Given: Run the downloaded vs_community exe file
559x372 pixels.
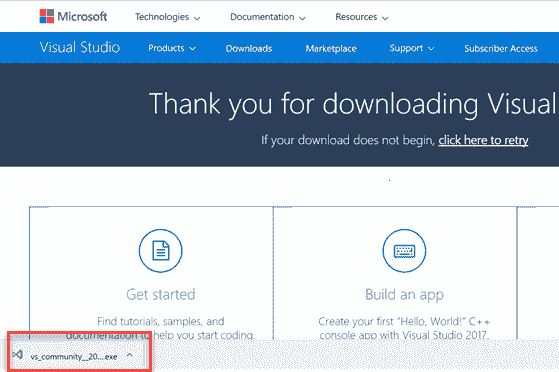Looking at the screenshot, I should (x=73, y=356).
